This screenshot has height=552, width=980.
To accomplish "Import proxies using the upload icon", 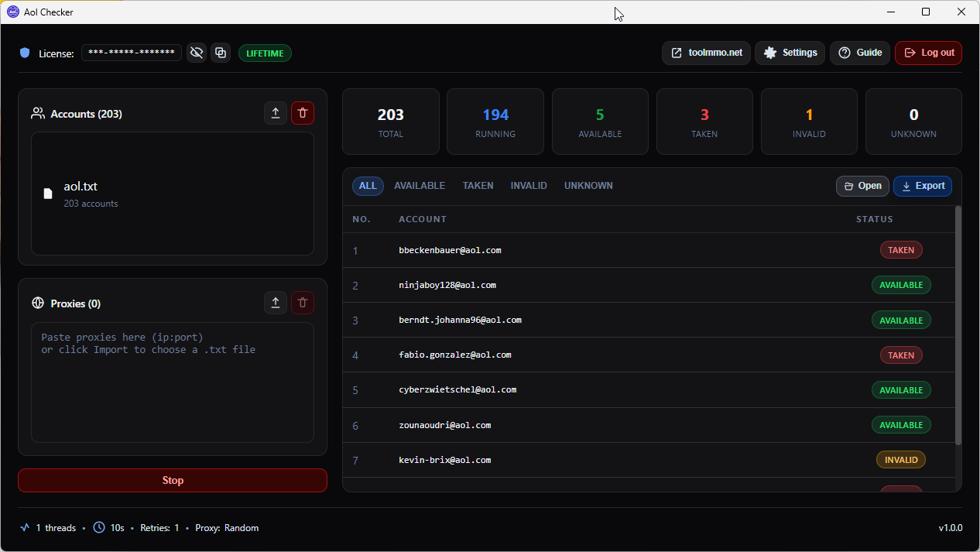I will (276, 303).
